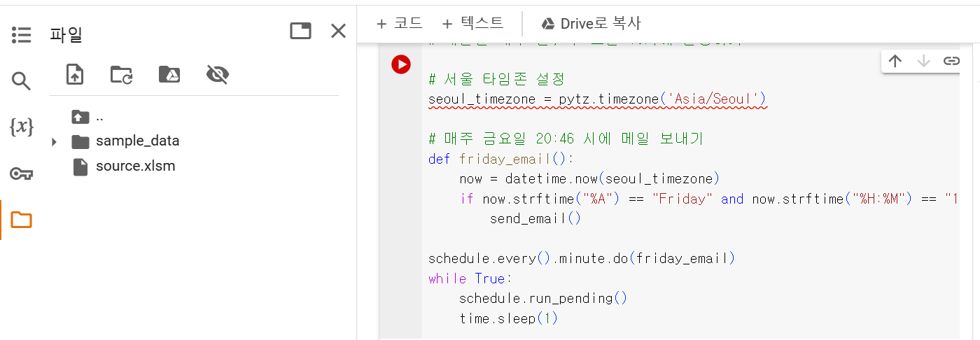This screenshot has width=980, height=340.
Task: Click the 'time.sleep(1)' line
Action: [508, 318]
